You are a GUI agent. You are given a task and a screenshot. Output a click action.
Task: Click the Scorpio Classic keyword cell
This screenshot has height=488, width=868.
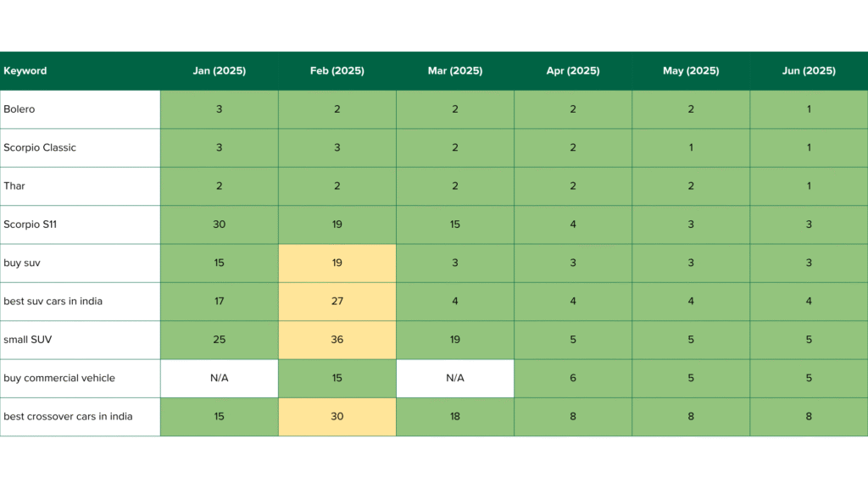pos(40,147)
